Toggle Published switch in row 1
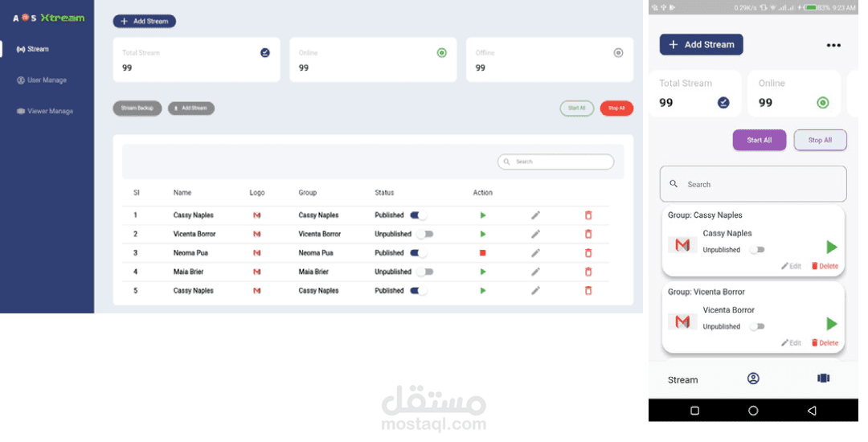The width and height of the screenshot is (868, 442). (x=418, y=215)
